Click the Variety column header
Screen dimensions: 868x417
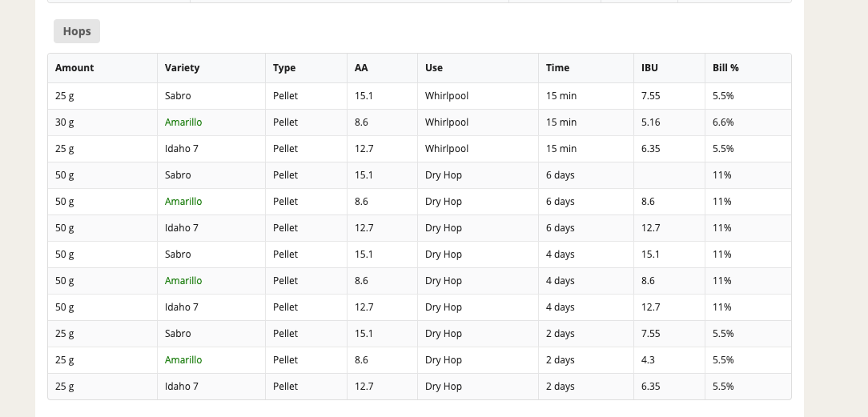pyautogui.click(x=182, y=67)
